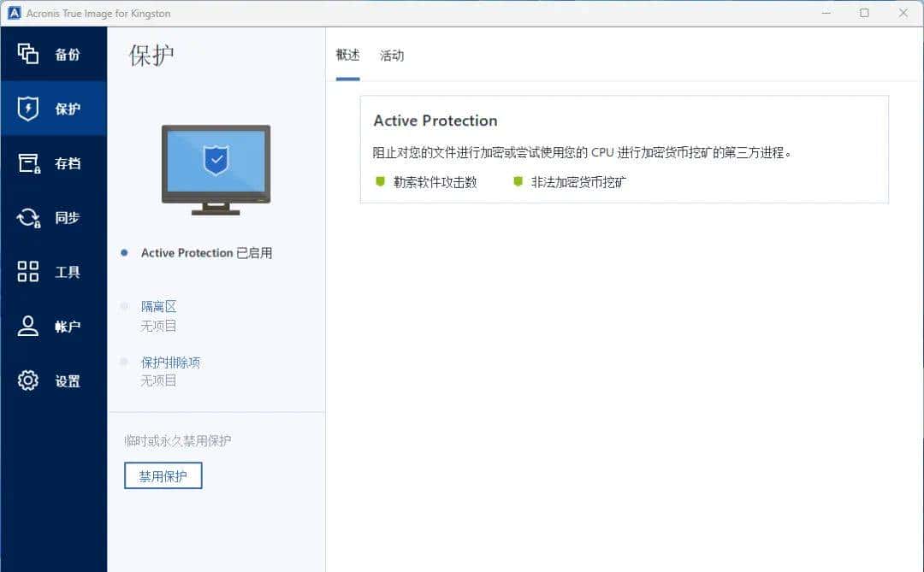Select the 概述 tab
The width and height of the screenshot is (924, 572).
pos(347,55)
